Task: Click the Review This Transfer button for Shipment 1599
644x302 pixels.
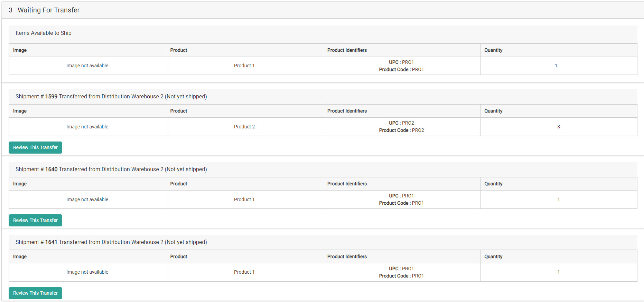Action: [x=35, y=147]
